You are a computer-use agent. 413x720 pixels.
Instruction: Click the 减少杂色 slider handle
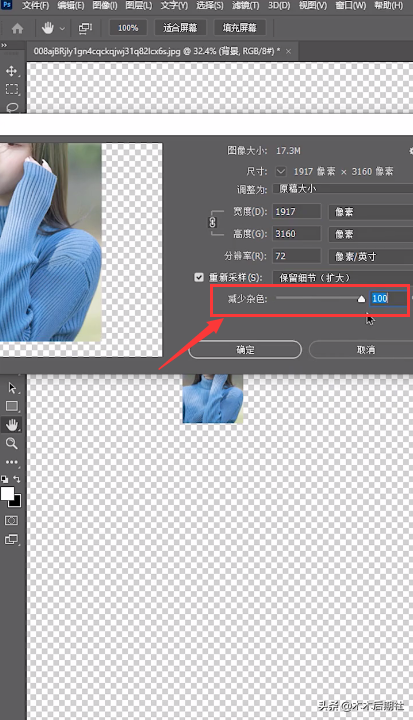361,299
